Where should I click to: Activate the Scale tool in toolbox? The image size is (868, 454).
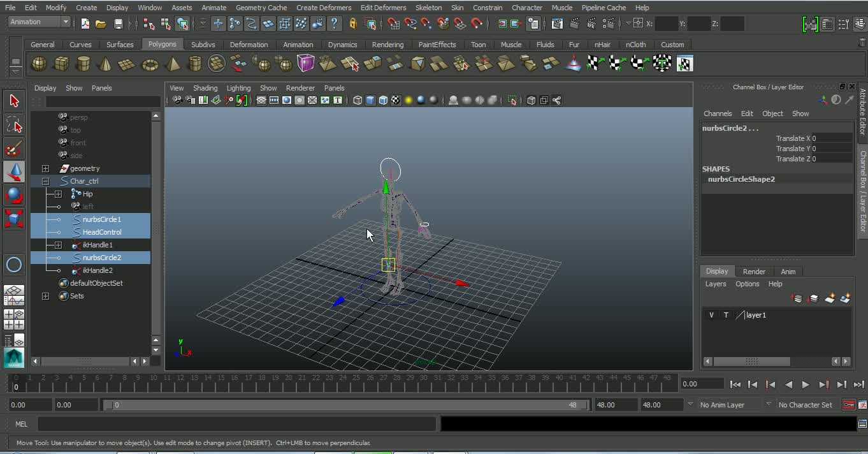pyautogui.click(x=14, y=218)
